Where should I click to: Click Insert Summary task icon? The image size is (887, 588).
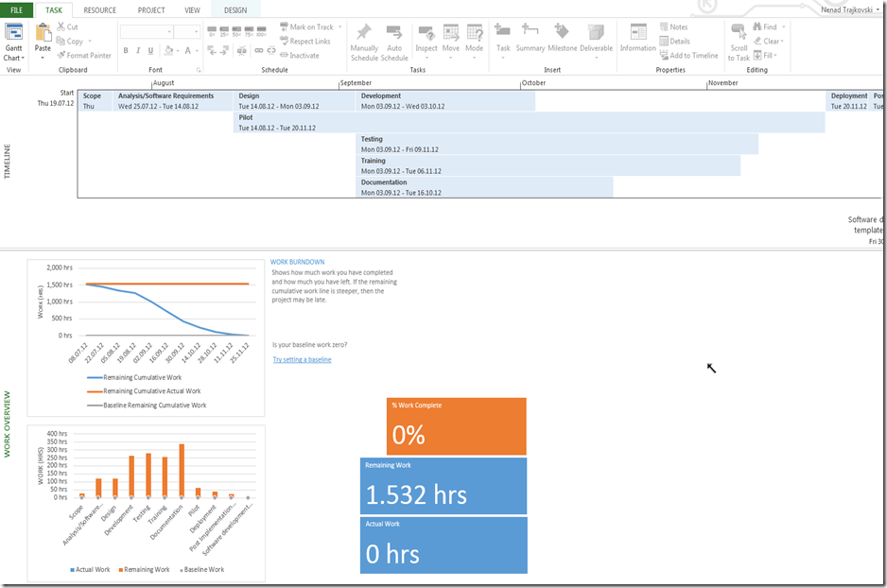click(530, 34)
